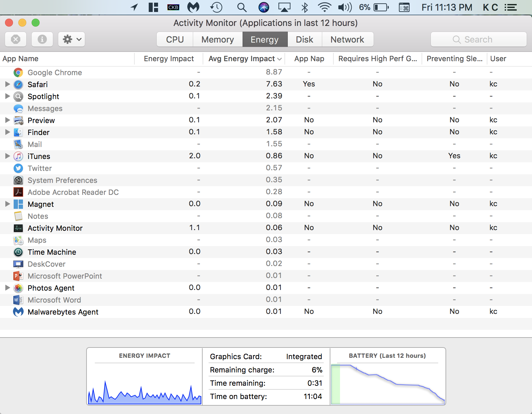Click the Time Machine clock icon in the list
Image resolution: width=532 pixels, height=414 pixels.
click(x=18, y=252)
